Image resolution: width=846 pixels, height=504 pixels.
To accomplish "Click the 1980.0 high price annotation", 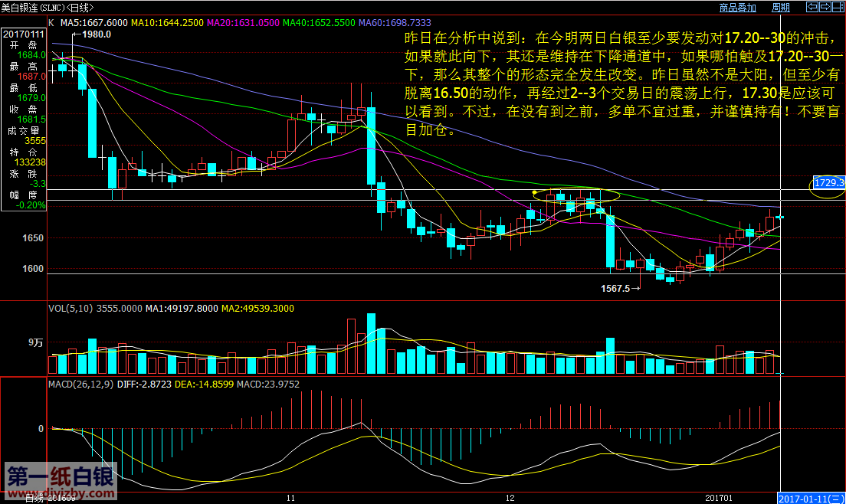I will coord(97,34).
